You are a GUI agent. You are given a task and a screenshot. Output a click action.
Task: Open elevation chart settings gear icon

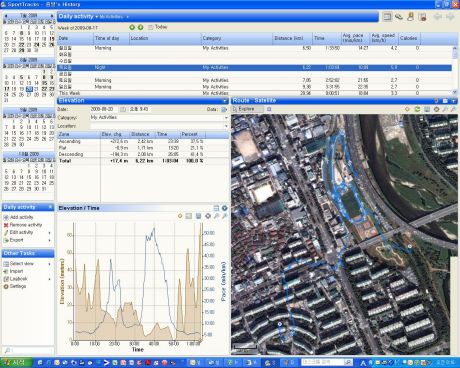click(x=208, y=216)
